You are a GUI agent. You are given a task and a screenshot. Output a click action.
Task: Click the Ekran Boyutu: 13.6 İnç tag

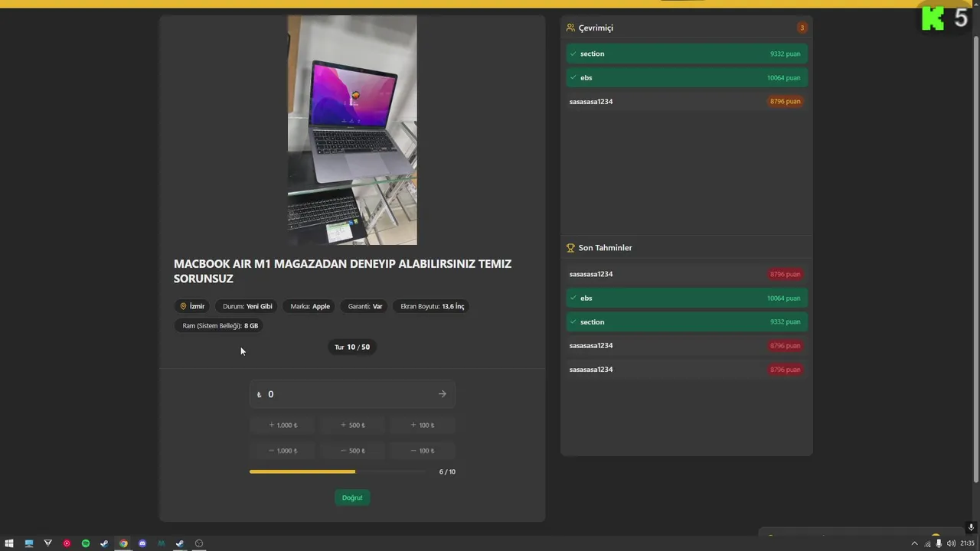433,306
